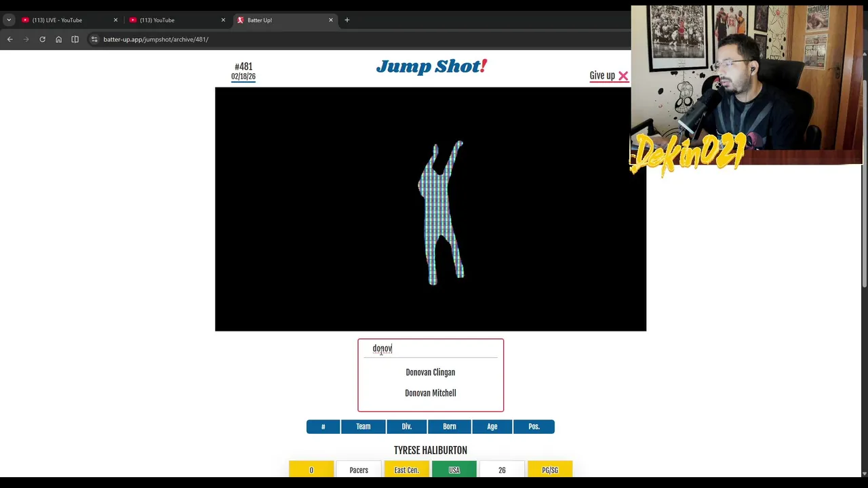Viewport: 868px width, 488px height.
Task: Click the browser back arrow
Action: 9,39
